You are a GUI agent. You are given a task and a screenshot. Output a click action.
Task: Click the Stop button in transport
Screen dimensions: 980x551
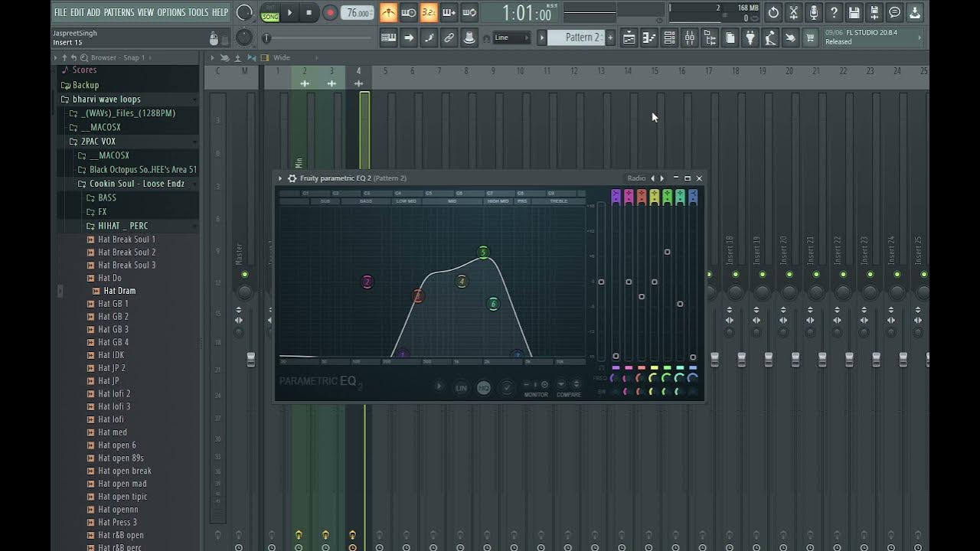coord(309,12)
